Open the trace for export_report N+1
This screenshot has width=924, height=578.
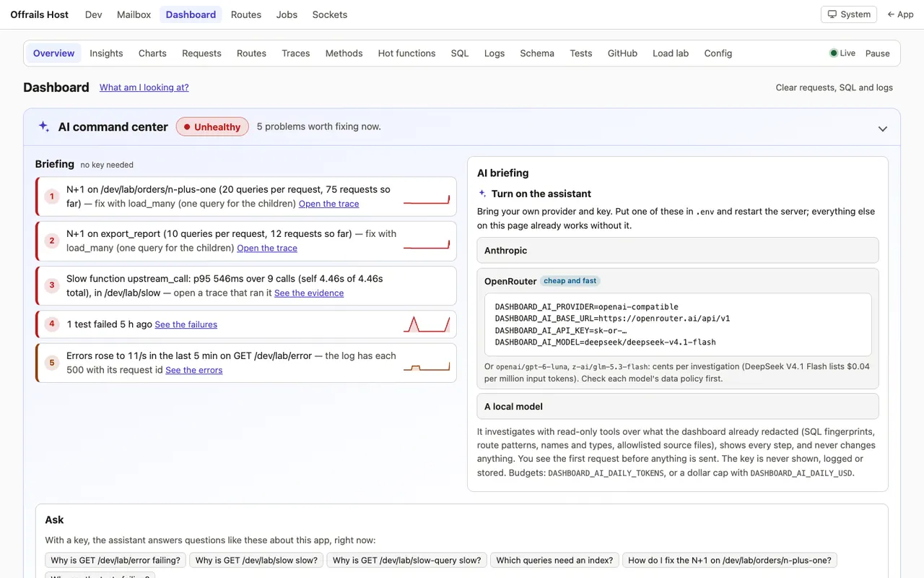coord(267,248)
